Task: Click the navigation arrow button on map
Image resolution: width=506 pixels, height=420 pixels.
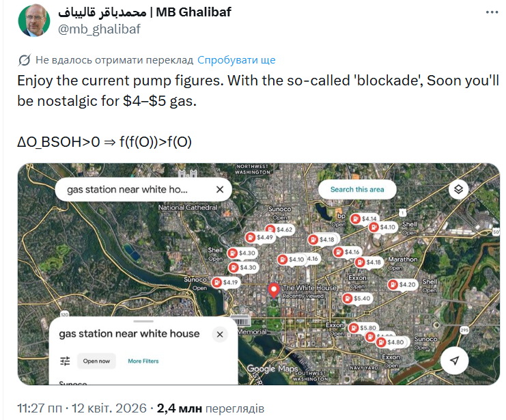Action: point(454,360)
